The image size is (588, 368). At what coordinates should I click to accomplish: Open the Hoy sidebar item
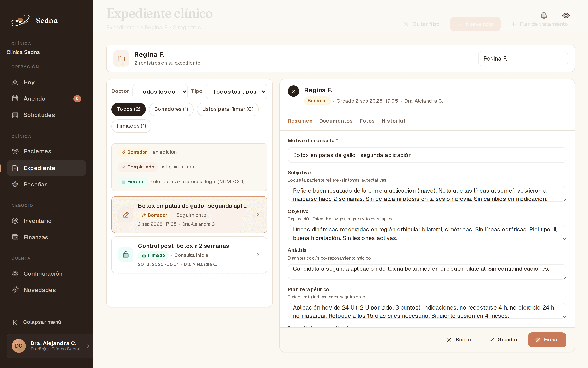pos(46,82)
